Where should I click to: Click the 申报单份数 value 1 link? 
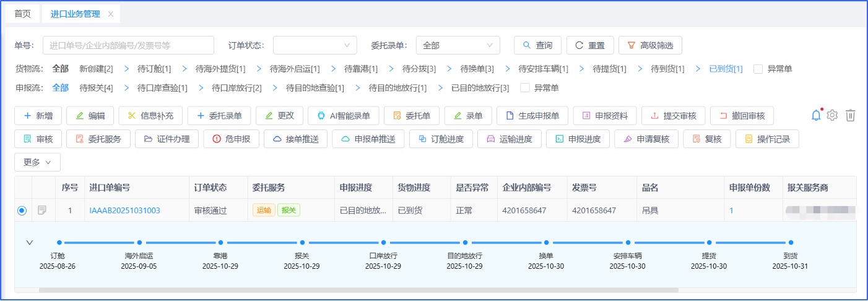pos(731,211)
